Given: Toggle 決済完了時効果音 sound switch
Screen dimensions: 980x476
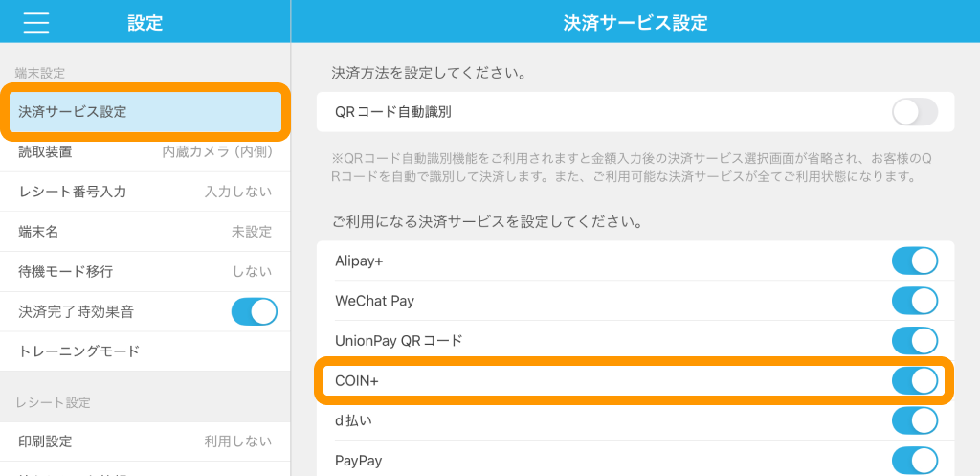Looking at the screenshot, I should tap(254, 311).
